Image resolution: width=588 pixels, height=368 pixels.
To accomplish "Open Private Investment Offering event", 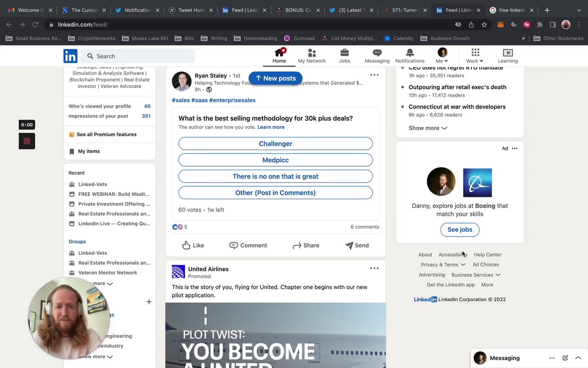I will pyautogui.click(x=109, y=204).
